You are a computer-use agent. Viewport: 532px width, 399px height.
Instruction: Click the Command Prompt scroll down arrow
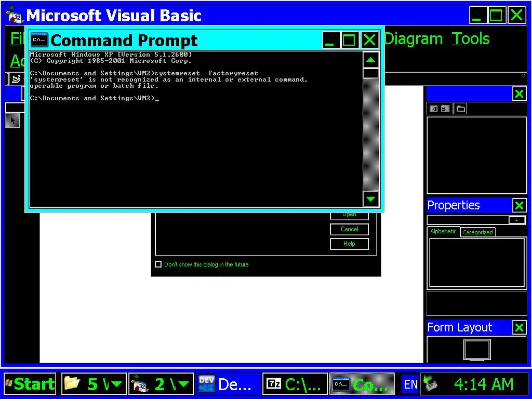pos(370,199)
